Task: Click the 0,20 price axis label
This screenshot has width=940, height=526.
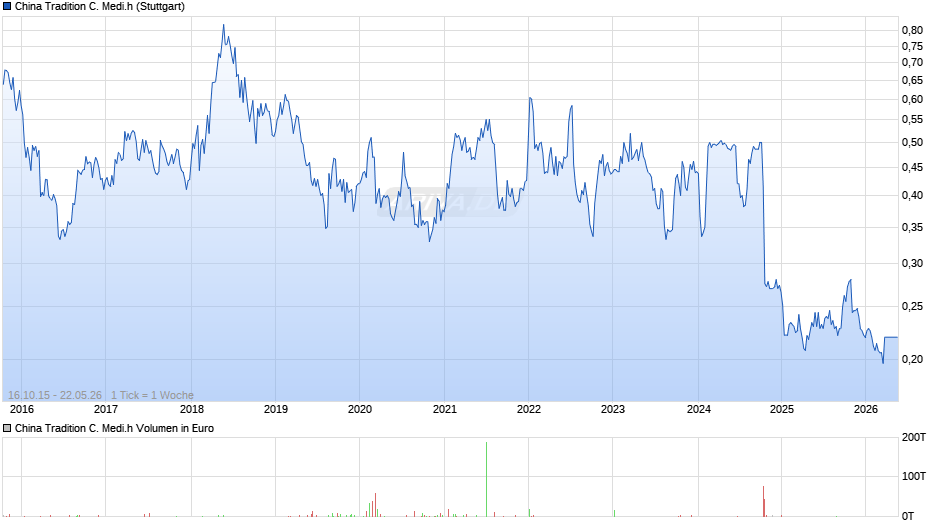Action: point(912,359)
